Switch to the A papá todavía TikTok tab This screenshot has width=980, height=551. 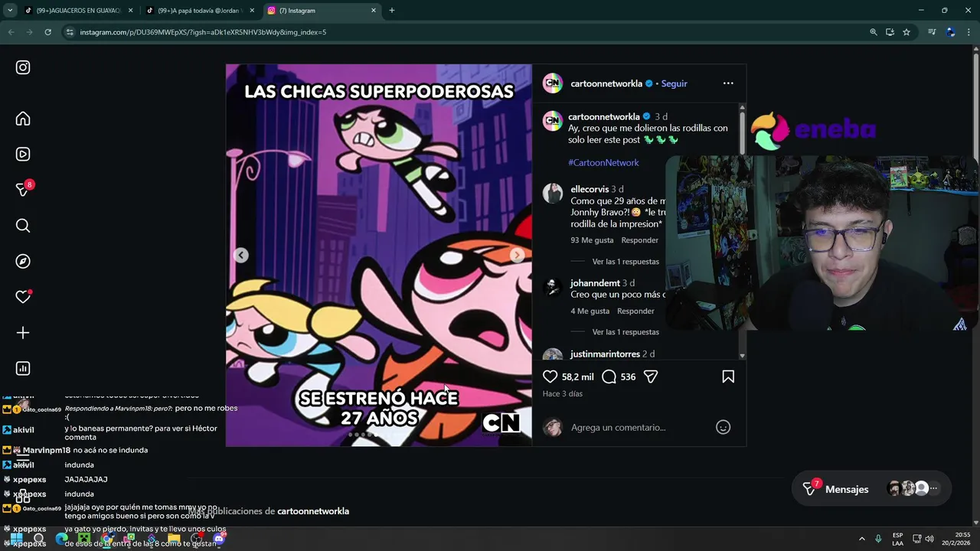click(199, 11)
